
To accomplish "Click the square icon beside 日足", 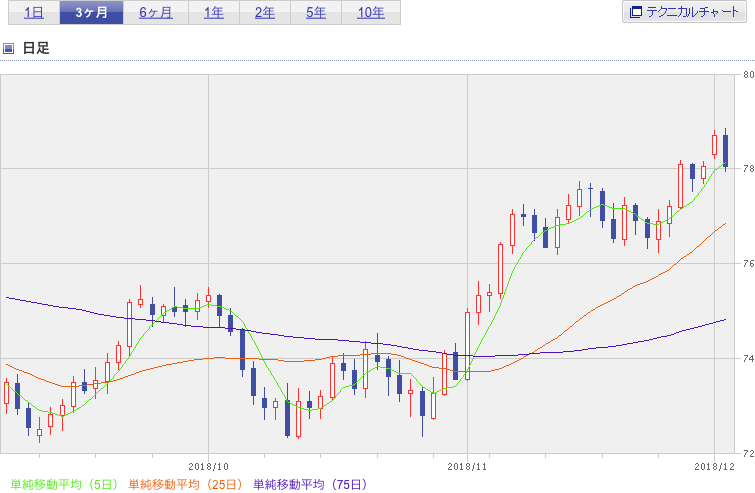I will (8, 48).
